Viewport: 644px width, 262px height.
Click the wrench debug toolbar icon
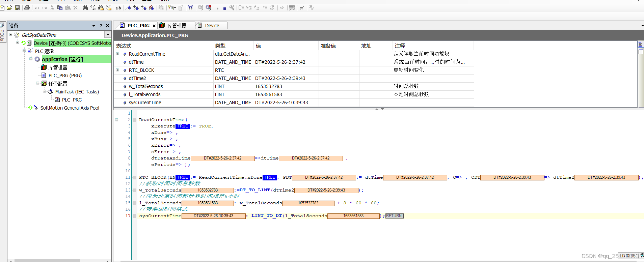(x=232, y=8)
